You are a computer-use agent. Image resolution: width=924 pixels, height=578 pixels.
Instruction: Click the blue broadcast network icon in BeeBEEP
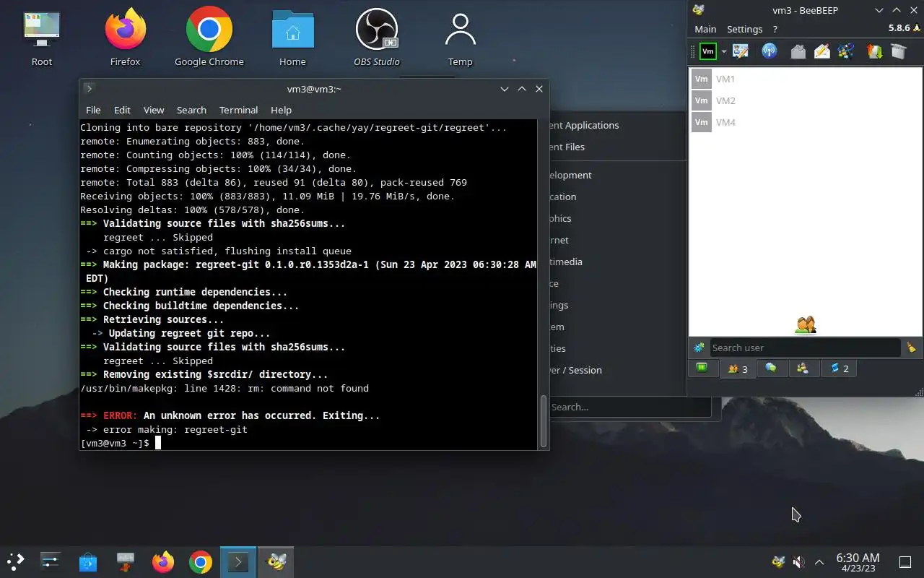click(x=770, y=51)
